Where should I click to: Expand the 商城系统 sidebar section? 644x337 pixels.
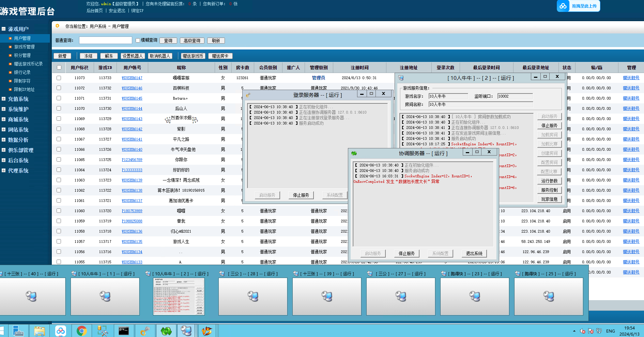[3, 119]
